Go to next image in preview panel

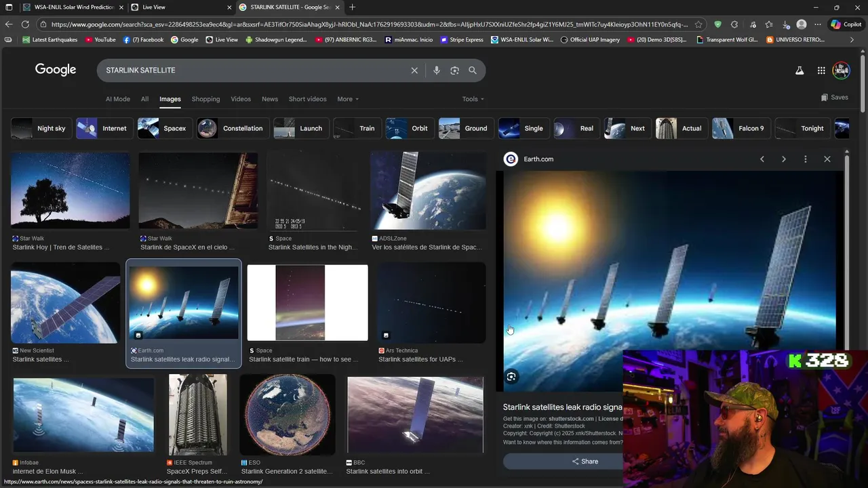click(x=784, y=159)
